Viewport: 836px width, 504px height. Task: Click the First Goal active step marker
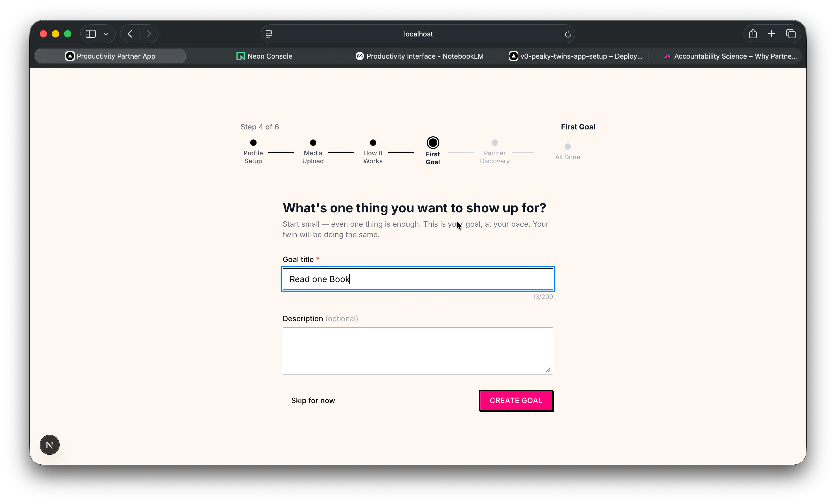click(x=433, y=143)
